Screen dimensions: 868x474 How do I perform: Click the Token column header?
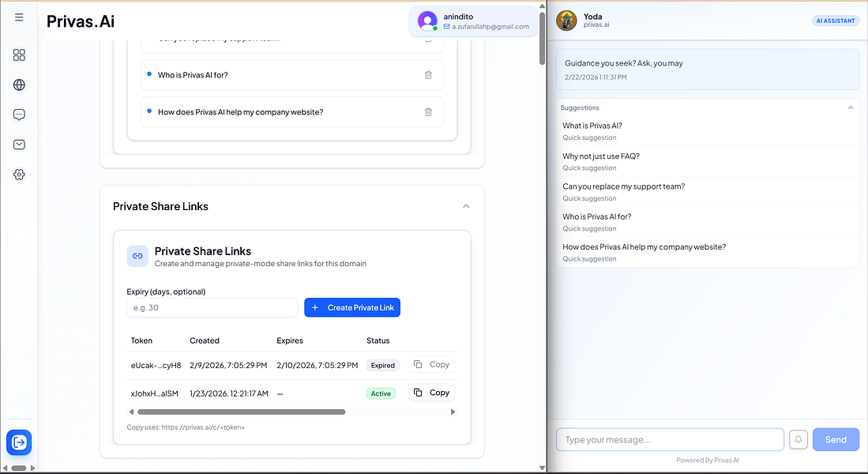coord(141,340)
